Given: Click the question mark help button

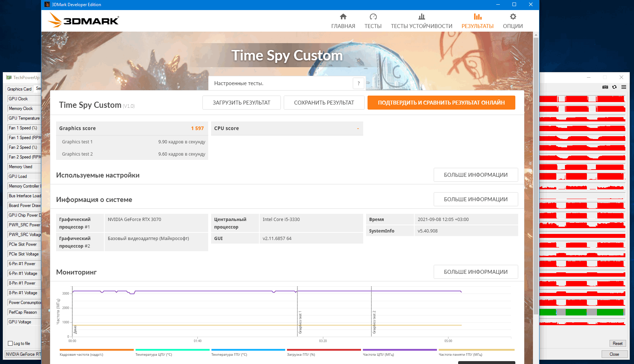Looking at the screenshot, I should pos(359,83).
